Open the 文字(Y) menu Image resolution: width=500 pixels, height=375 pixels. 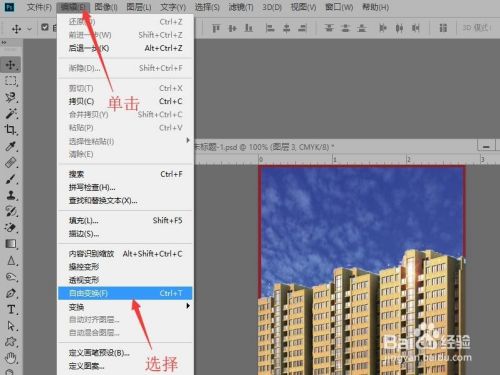pos(173,7)
